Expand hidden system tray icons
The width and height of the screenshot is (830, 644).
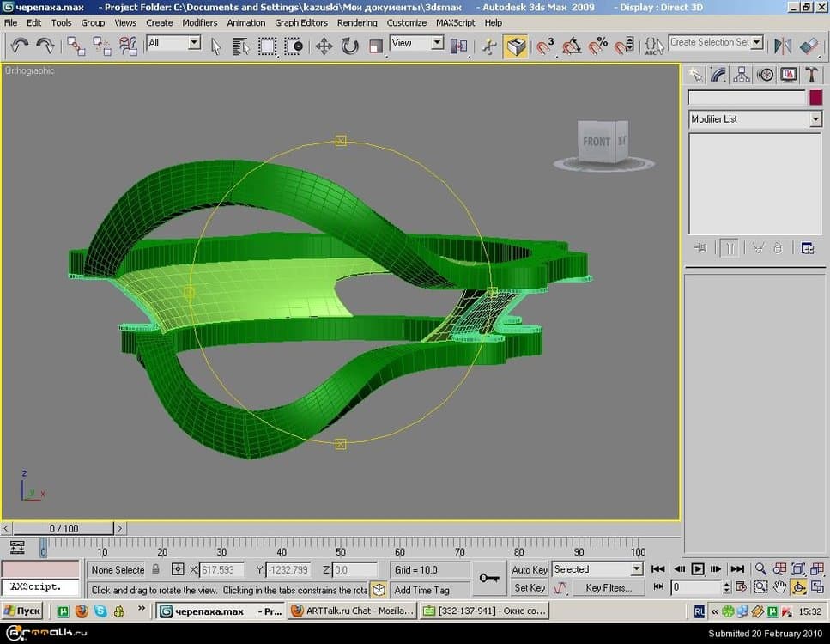coord(715,611)
